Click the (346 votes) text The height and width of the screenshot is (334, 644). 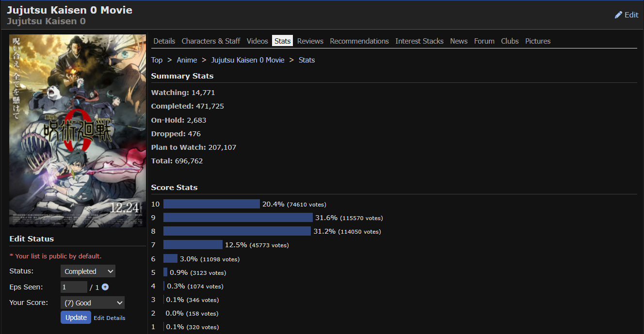coord(203,300)
